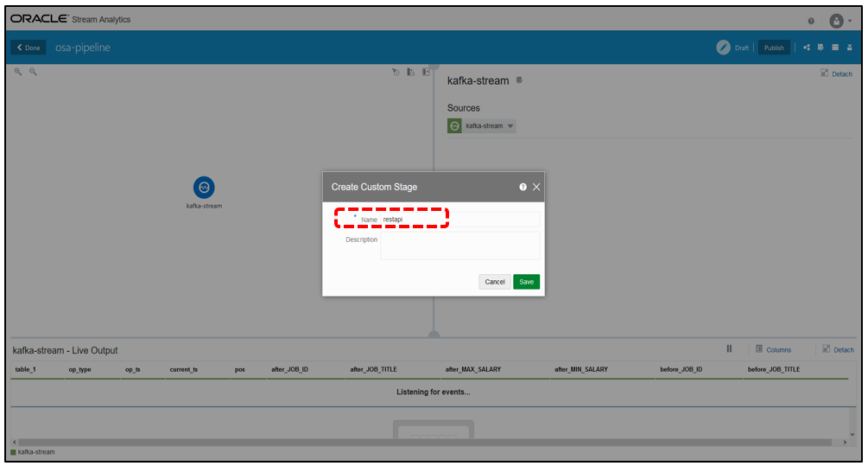The image size is (868, 466).
Task: Click the after_JOB_ID column header
Action: pyautogui.click(x=289, y=369)
